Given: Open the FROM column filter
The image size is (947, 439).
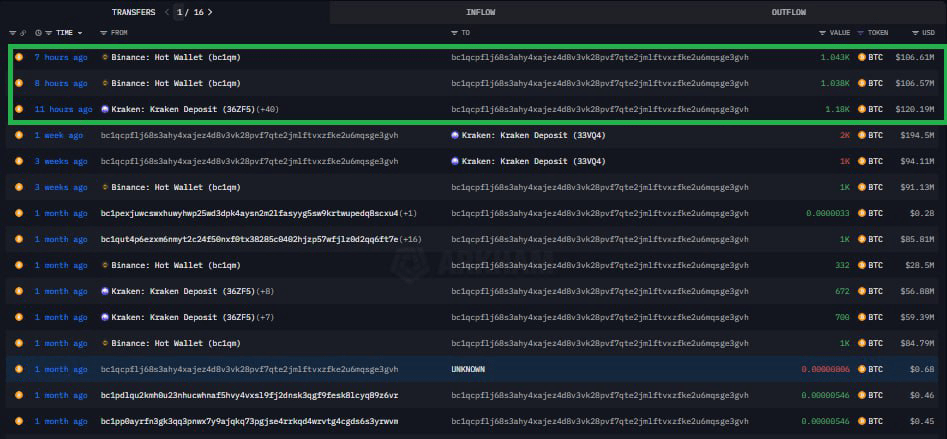Looking at the screenshot, I should pyautogui.click(x=103, y=33).
